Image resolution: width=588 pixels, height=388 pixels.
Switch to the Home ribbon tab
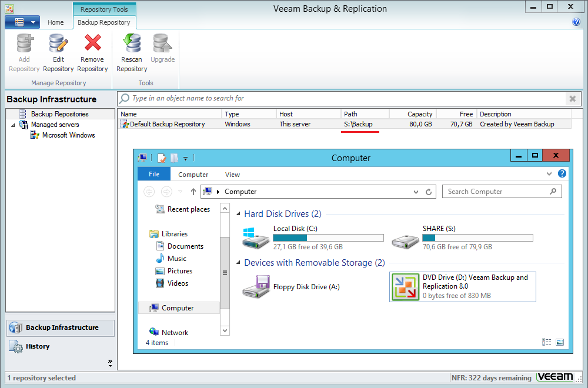pos(55,22)
